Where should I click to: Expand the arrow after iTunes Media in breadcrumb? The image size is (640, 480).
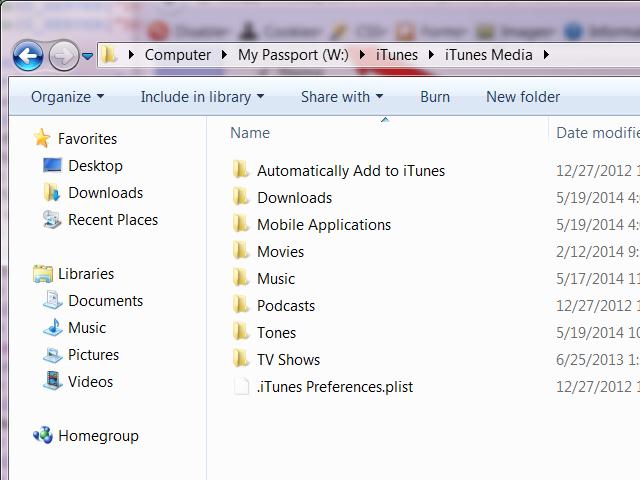pyautogui.click(x=546, y=55)
